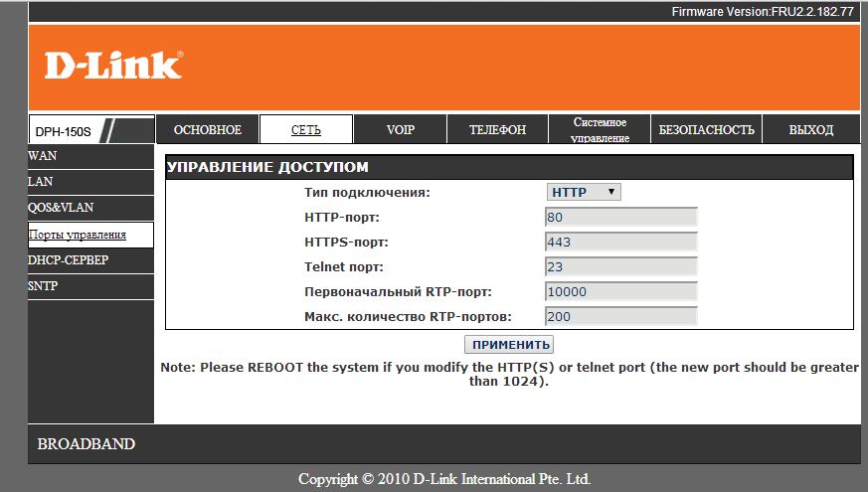Select Порты управления sidebar item
Image resolution: width=868 pixels, height=492 pixels.
[90, 235]
